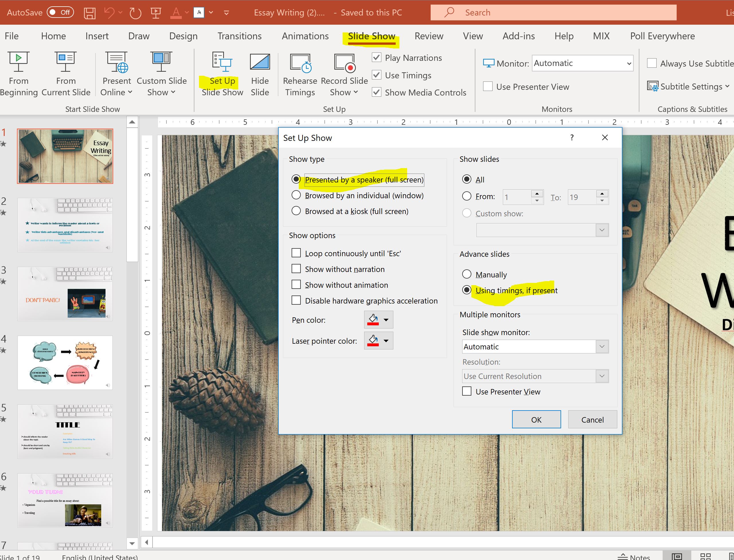Click the Hide Slide icon
Screen dimensions: 734x560
[259, 62]
